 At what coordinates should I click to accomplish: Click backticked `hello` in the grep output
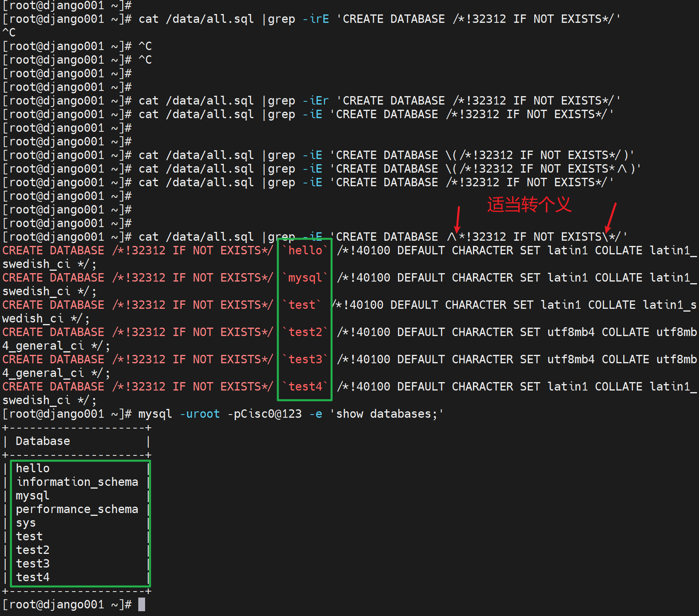(305, 250)
